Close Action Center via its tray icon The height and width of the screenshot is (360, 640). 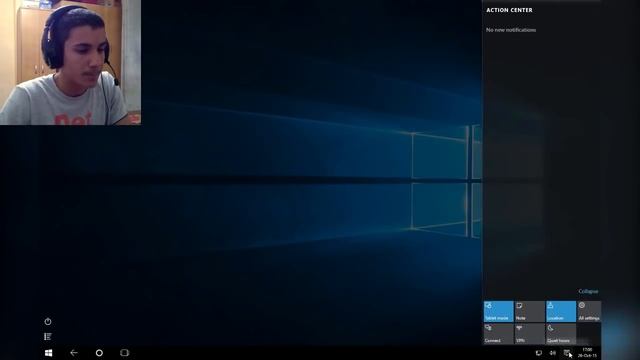tap(567, 353)
